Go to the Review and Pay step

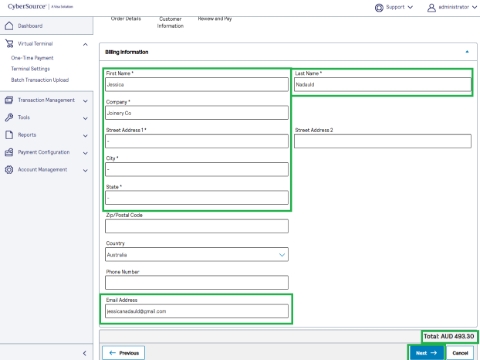click(x=215, y=19)
